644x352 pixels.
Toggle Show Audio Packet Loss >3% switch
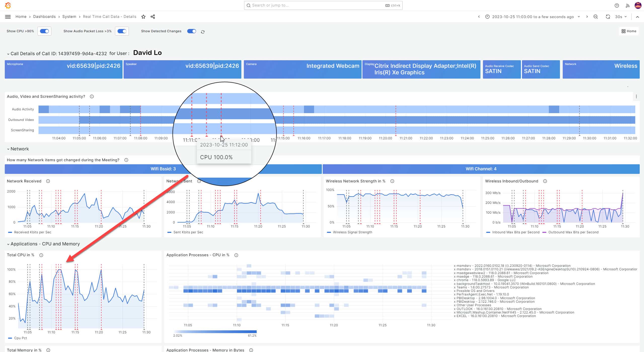click(x=122, y=31)
